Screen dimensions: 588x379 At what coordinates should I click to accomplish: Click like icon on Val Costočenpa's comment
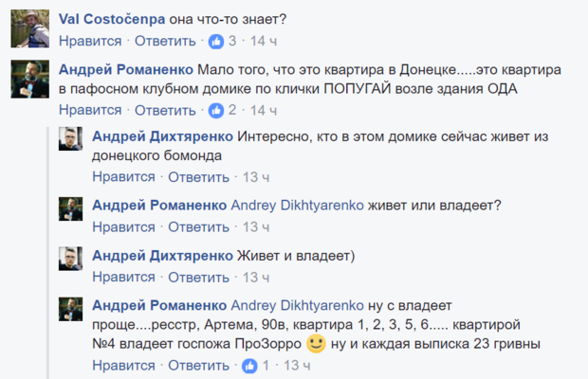[215, 42]
